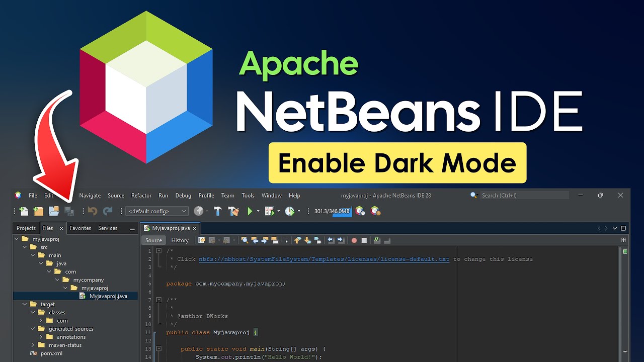The height and width of the screenshot is (362, 644).
Task: Click the Shift Line Right icon
Action: [341, 240]
